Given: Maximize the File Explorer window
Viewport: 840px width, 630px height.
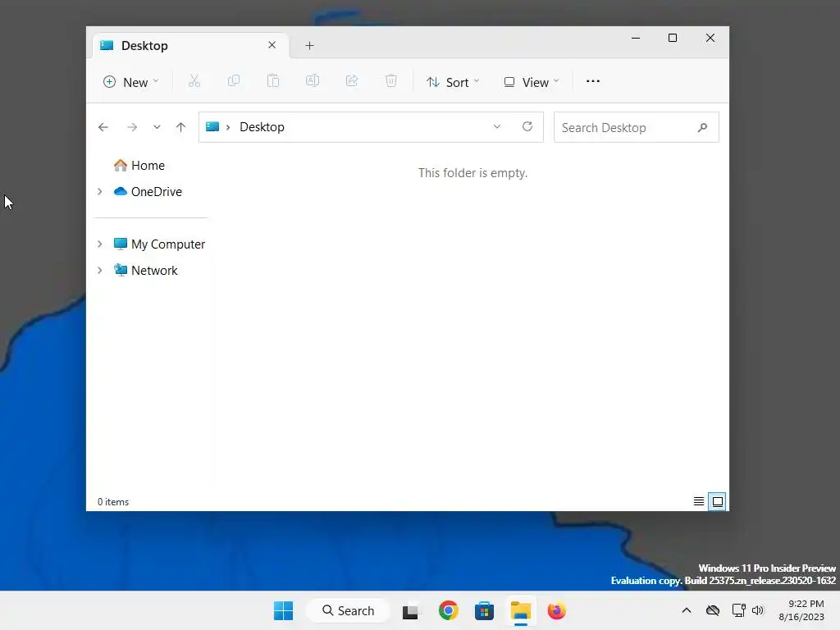Looking at the screenshot, I should point(673,38).
